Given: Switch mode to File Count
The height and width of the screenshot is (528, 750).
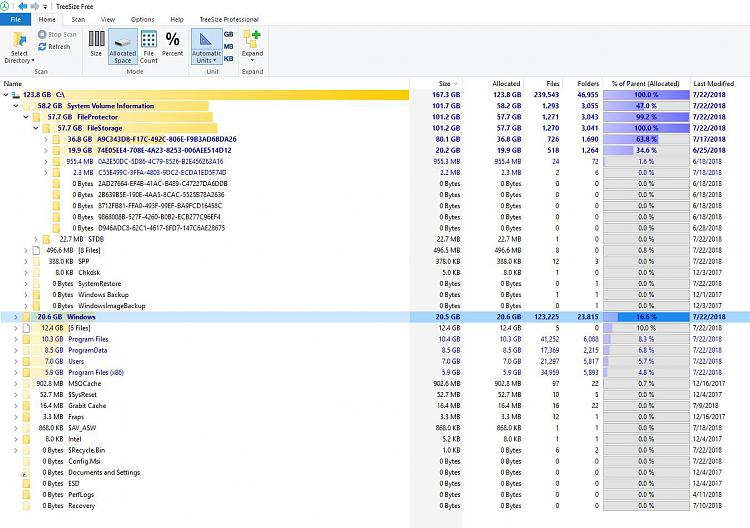Looking at the screenshot, I should (x=149, y=46).
